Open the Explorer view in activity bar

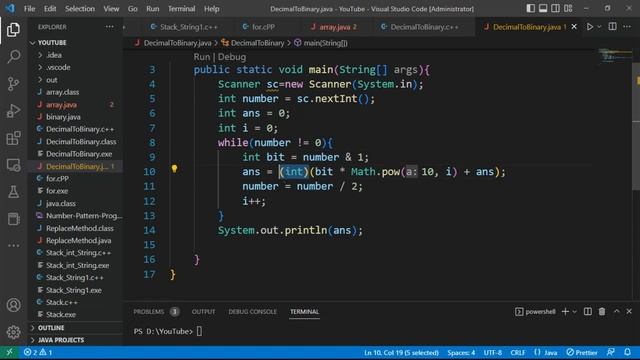pyautogui.click(x=13, y=29)
